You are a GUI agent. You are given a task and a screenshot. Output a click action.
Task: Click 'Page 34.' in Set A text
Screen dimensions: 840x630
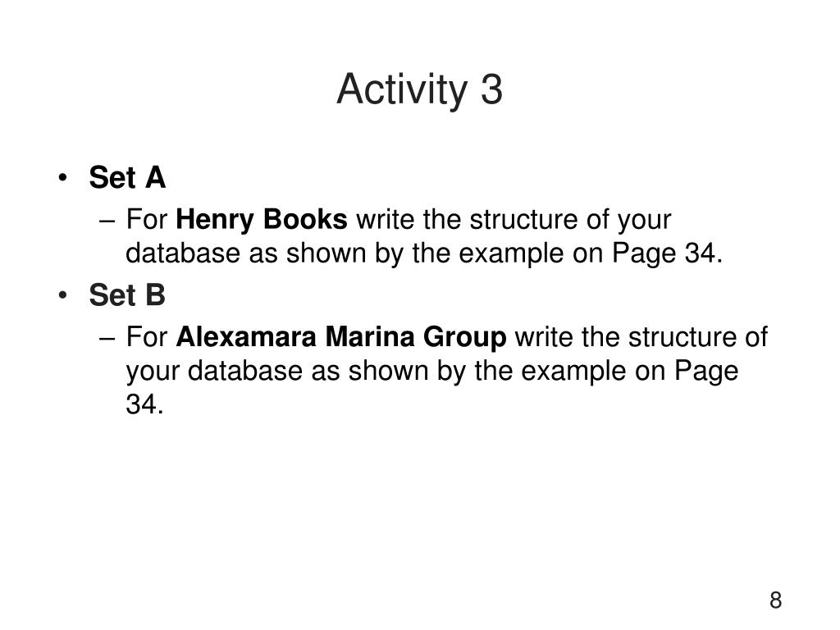click(x=667, y=253)
